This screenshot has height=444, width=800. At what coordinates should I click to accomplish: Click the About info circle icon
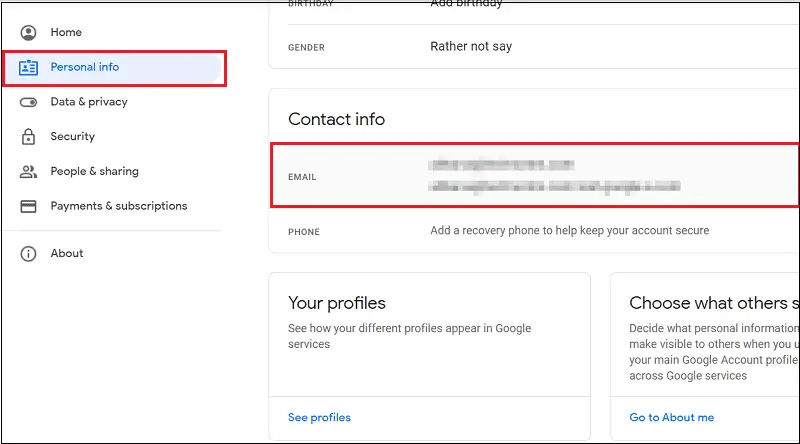tap(28, 254)
